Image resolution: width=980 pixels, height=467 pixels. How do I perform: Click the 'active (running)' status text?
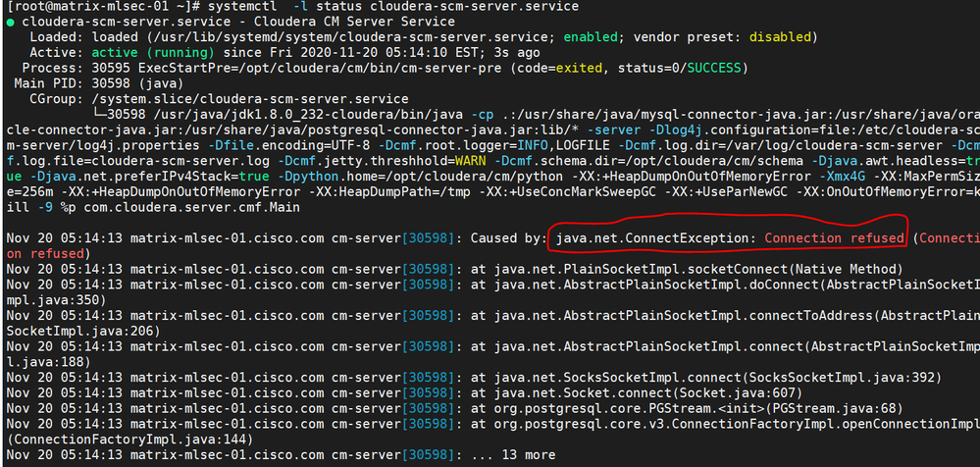(153, 53)
